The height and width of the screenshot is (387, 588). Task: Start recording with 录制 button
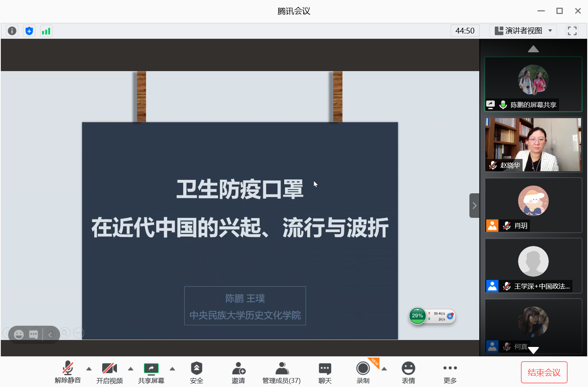click(363, 372)
